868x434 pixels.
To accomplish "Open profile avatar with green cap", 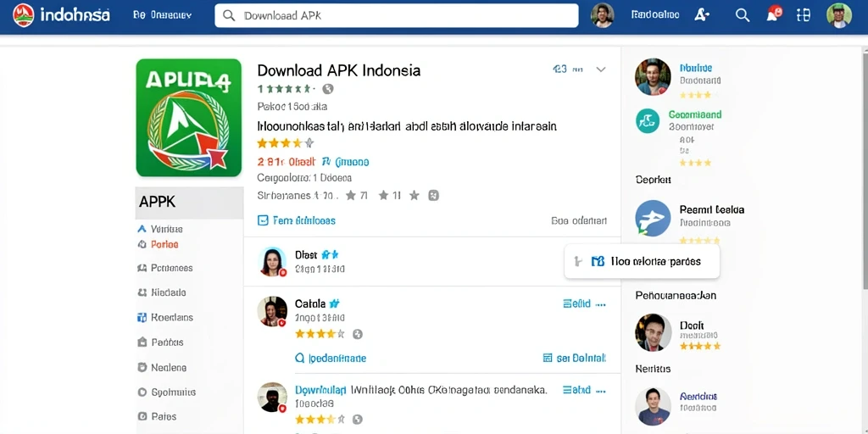I will click(839, 15).
